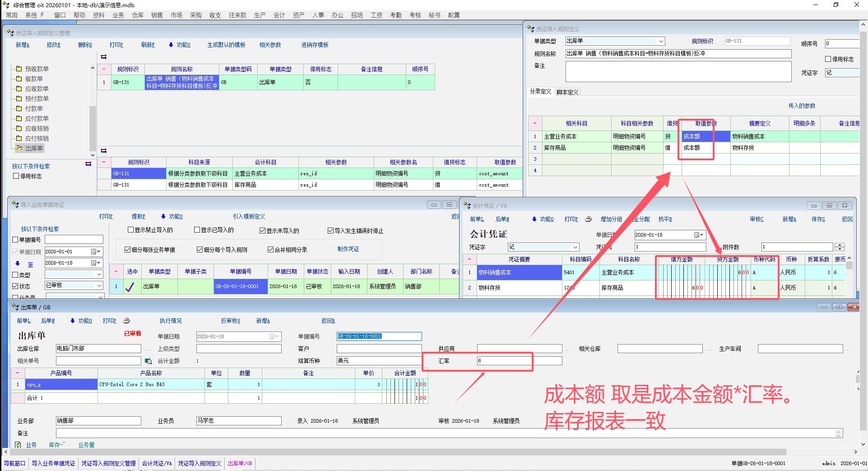The height and width of the screenshot is (471, 868).
Task: Click the blue down arrow beside 至 date label
Action: pyautogui.click(x=18, y=263)
